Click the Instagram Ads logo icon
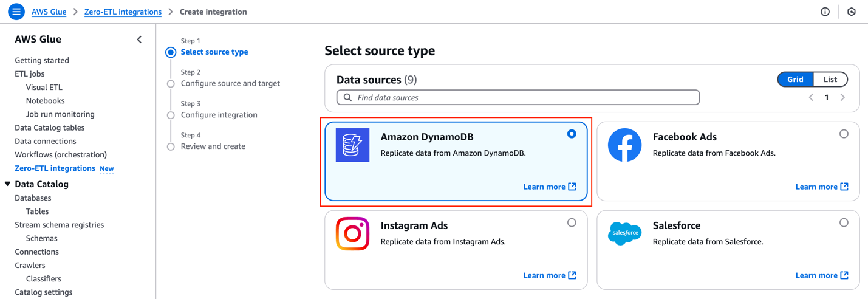Image resolution: width=868 pixels, height=299 pixels. pos(353,234)
